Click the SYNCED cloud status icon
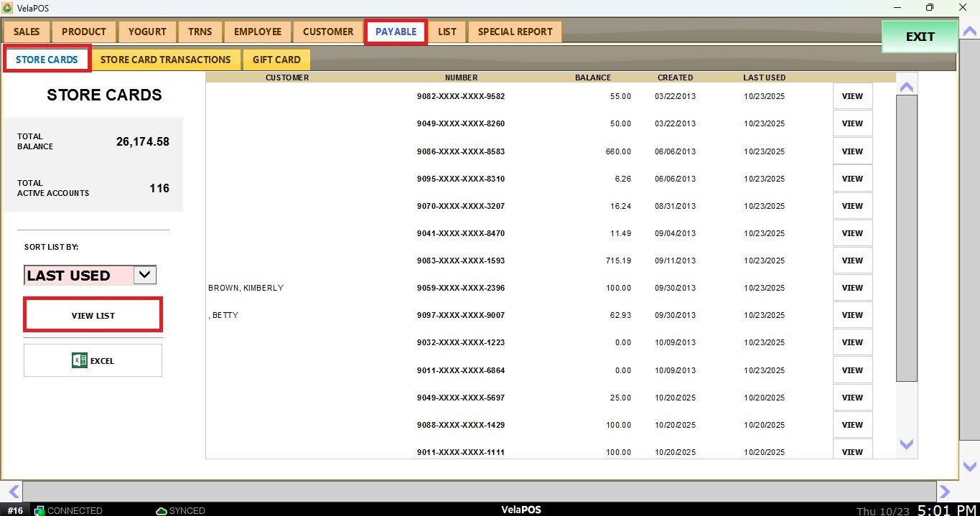Viewport: 980px width, 516px height. coord(162,510)
